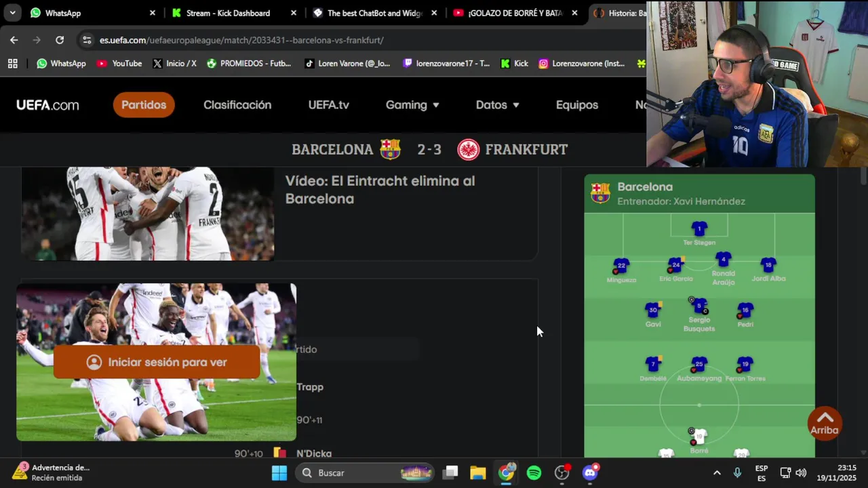Click the Arriba back-to-top button
Screen dimensions: 868x488
[825, 423]
